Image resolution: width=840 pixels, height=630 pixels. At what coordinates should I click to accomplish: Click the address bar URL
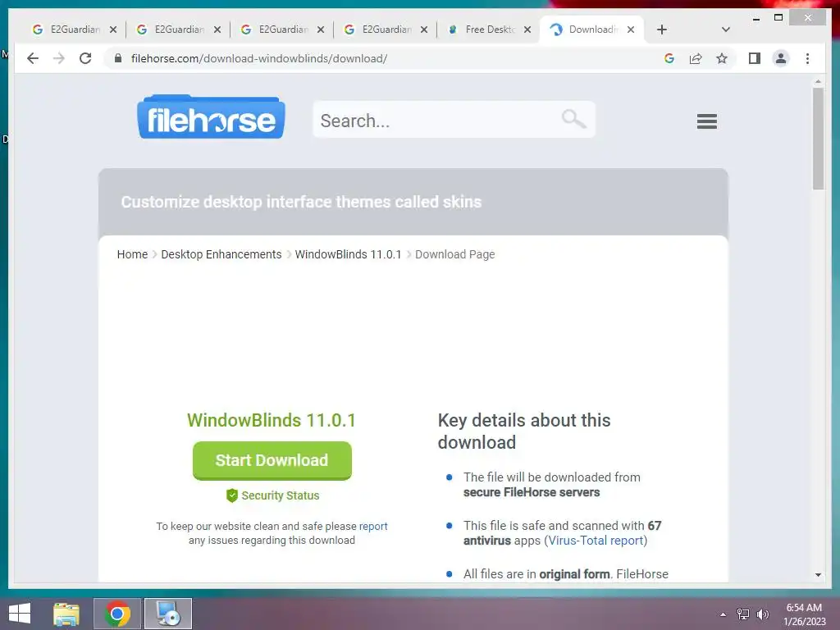[x=259, y=58]
